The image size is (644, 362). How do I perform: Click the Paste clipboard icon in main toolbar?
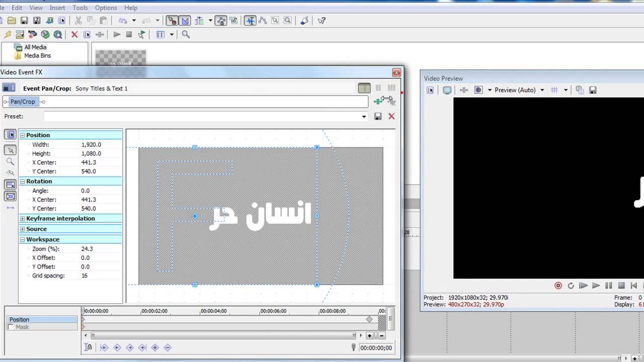[x=103, y=21]
